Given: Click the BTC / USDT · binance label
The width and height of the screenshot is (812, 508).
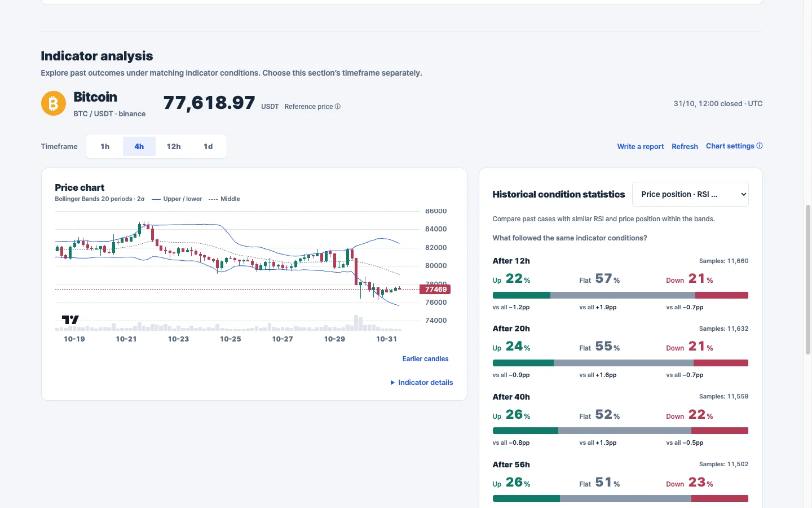Looking at the screenshot, I should tap(109, 114).
